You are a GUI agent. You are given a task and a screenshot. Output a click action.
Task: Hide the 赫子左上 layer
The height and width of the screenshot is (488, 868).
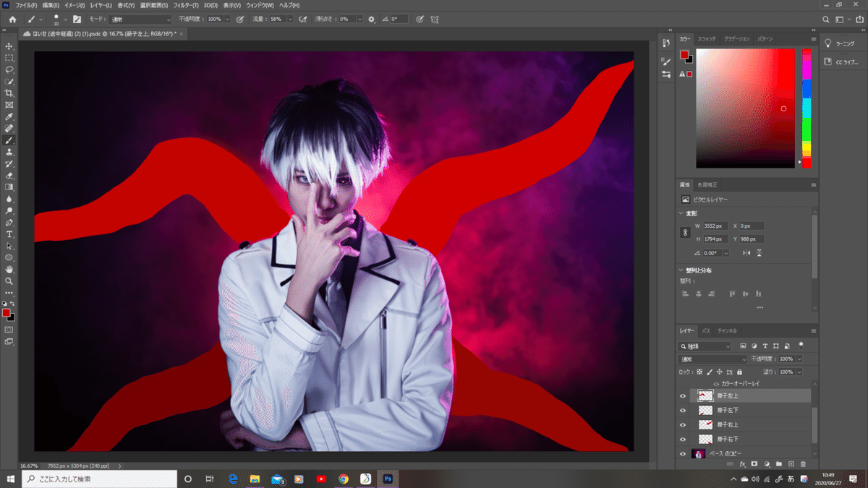point(683,395)
